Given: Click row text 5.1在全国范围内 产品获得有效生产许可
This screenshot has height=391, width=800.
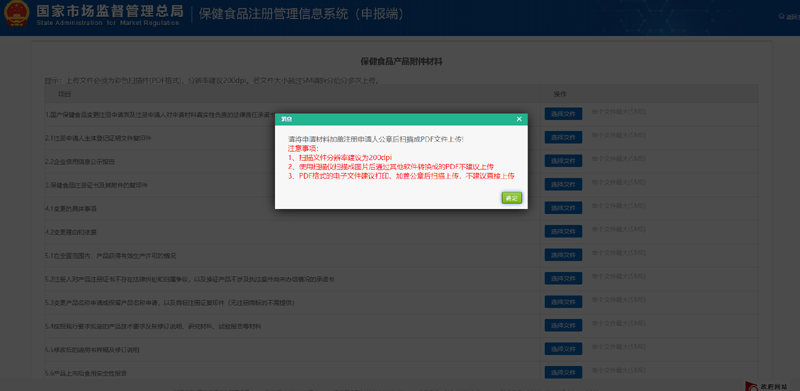Looking at the screenshot, I should pos(111,255).
